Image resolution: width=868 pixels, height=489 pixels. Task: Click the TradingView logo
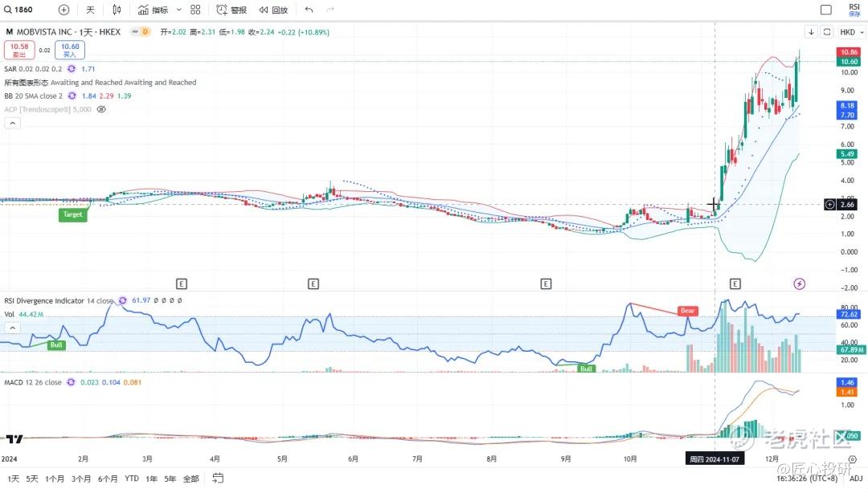(14, 438)
